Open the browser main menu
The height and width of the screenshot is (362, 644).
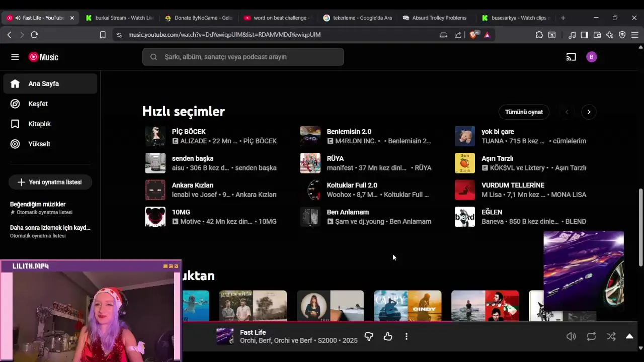coord(635,35)
